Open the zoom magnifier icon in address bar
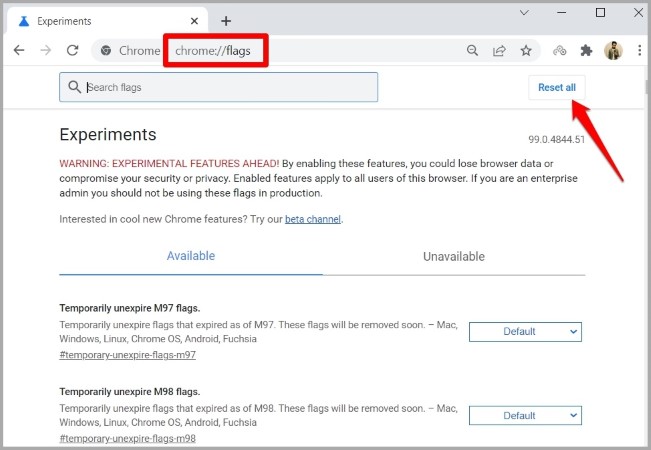 pyautogui.click(x=472, y=51)
